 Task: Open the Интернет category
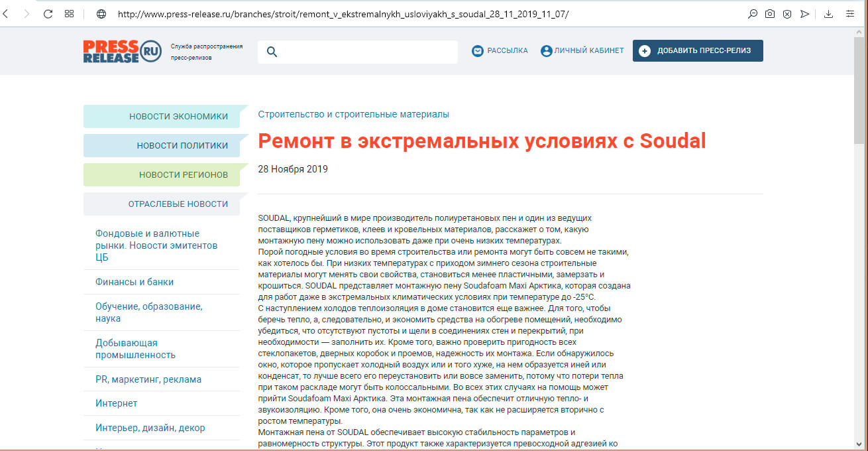[x=117, y=403]
